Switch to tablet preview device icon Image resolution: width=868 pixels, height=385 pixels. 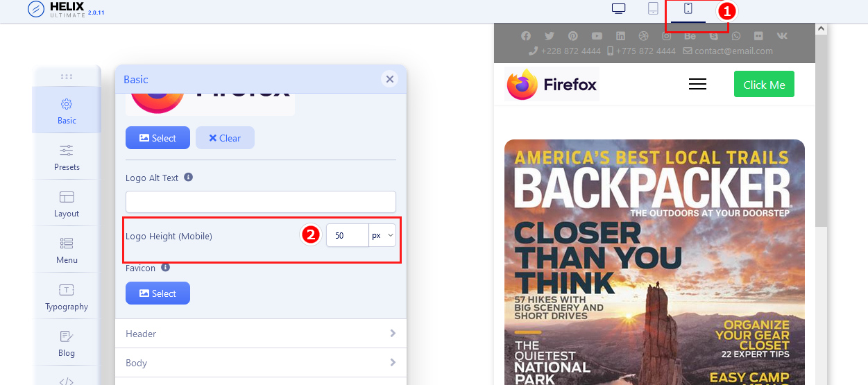tap(653, 9)
